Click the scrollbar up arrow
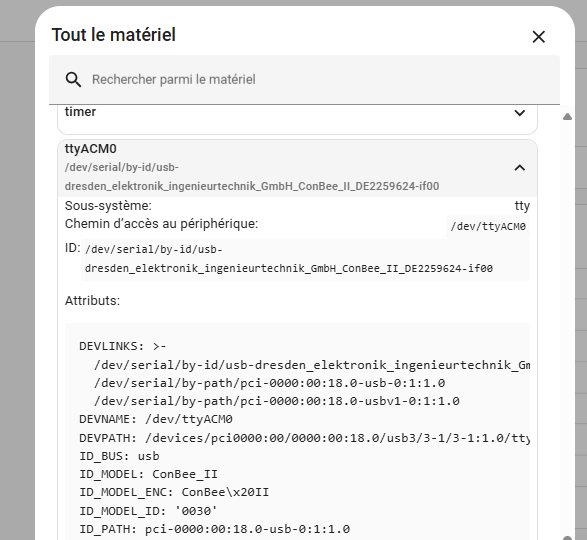This screenshot has height=540, width=587. coord(567,117)
